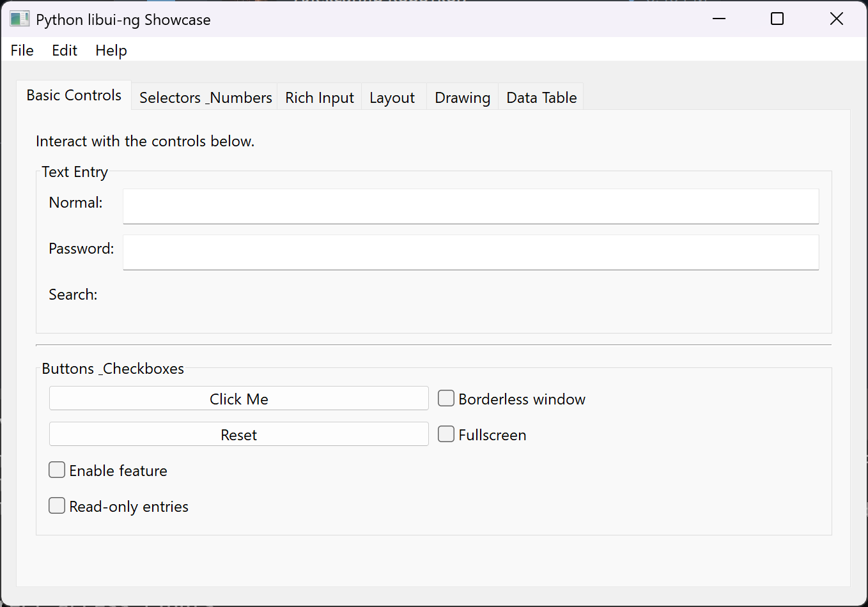Open the Help menu
Viewport: 868px width, 607px height.
tap(111, 50)
